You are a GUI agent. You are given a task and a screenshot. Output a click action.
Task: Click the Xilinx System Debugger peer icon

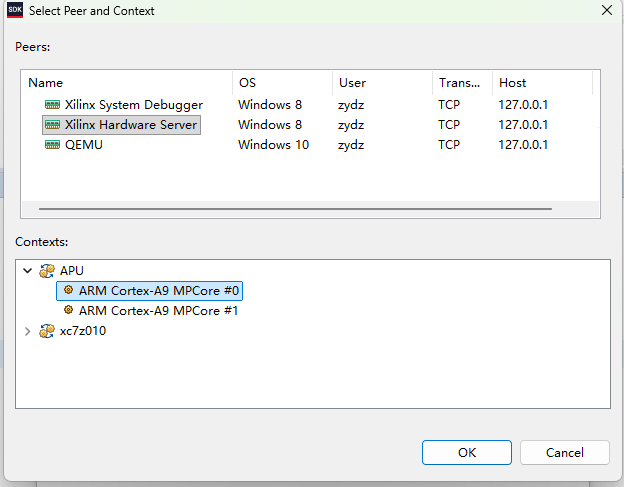click(52, 105)
